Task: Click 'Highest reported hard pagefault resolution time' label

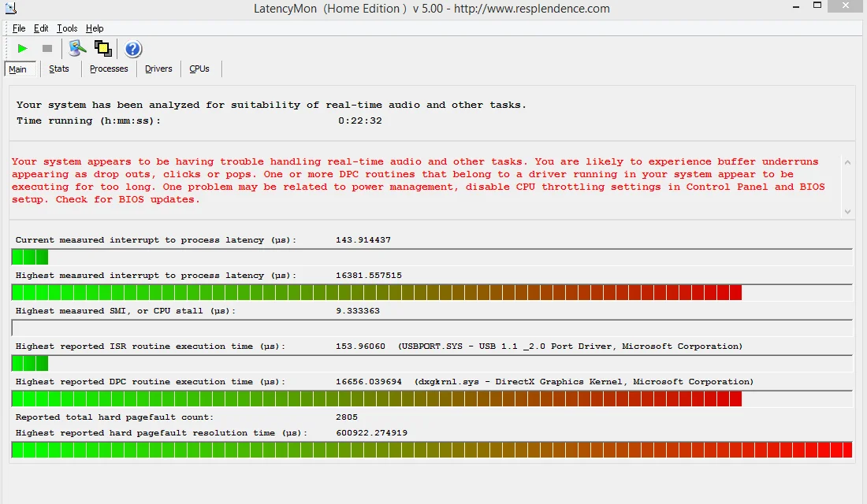Action: pos(162,432)
